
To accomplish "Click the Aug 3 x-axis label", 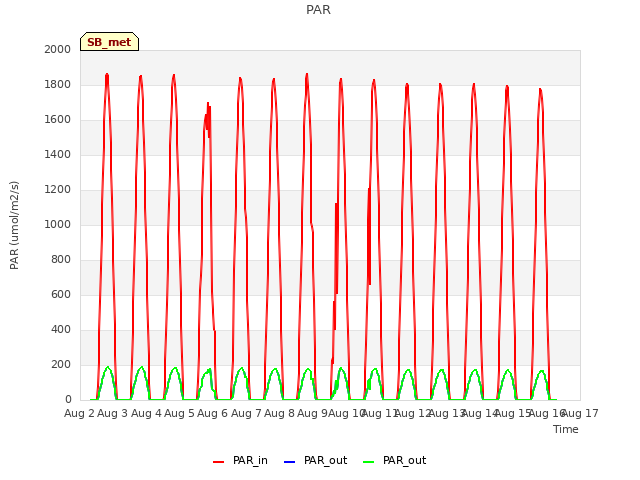I will tap(113, 413).
